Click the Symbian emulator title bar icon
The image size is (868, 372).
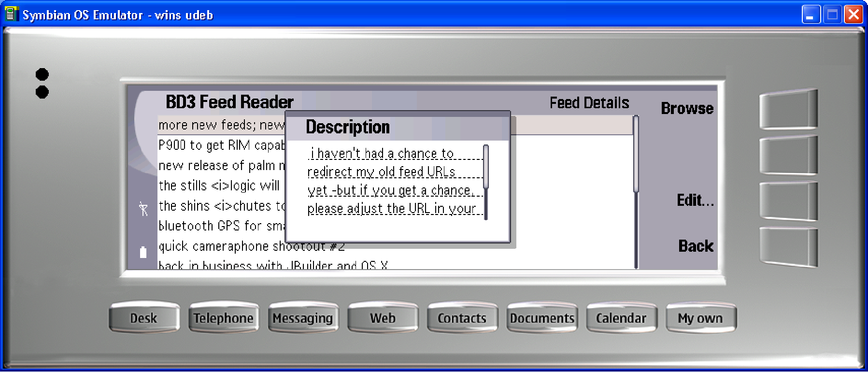pyautogui.click(x=11, y=14)
